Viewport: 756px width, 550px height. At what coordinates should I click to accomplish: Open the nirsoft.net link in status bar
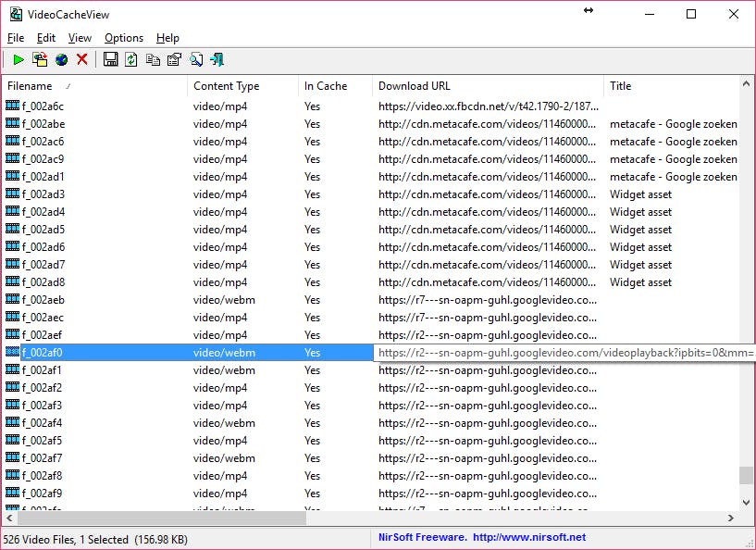(529, 537)
